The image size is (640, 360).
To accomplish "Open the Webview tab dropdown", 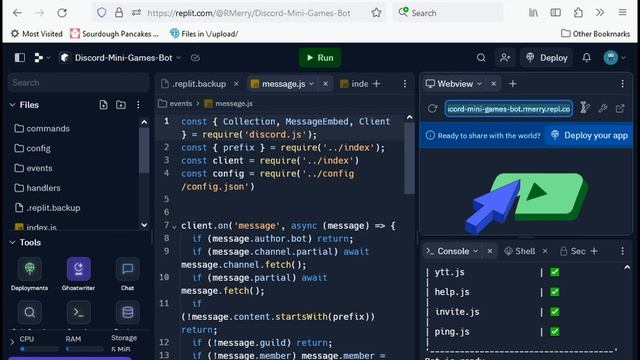I will coord(480,84).
